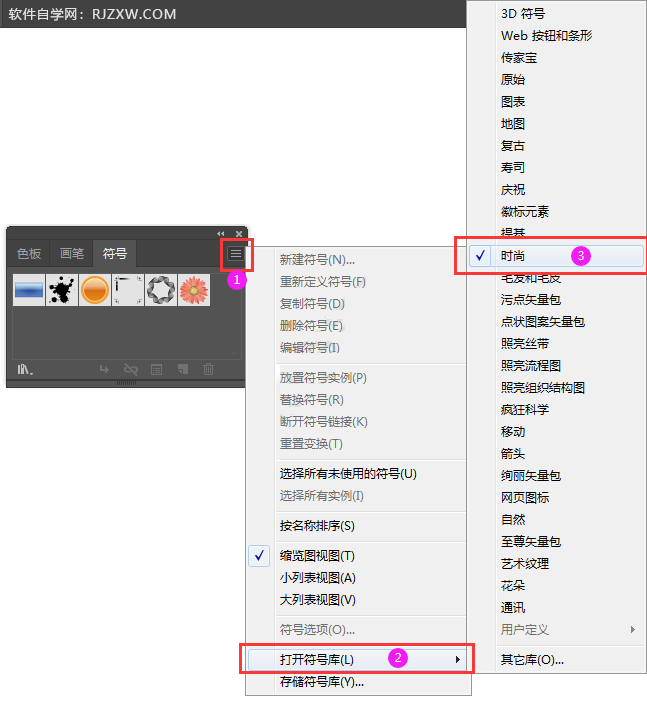Select the red gerbera flower symbol

pyautogui.click(x=194, y=290)
